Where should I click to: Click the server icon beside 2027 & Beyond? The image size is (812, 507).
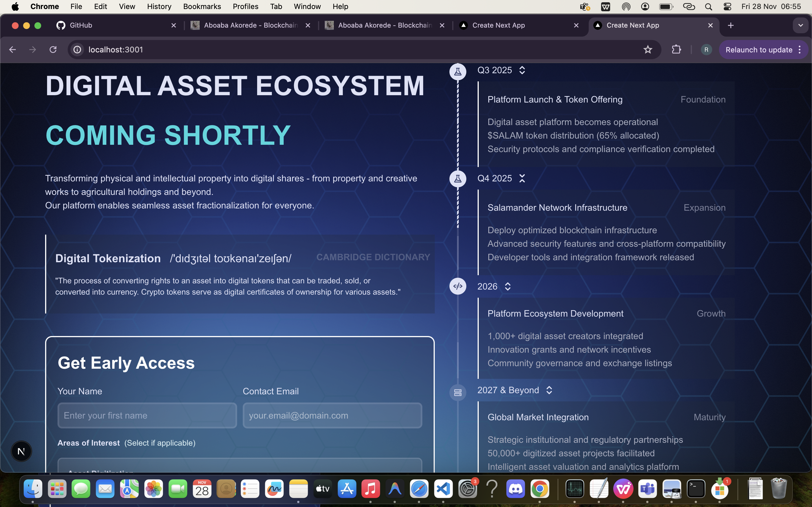point(458,392)
